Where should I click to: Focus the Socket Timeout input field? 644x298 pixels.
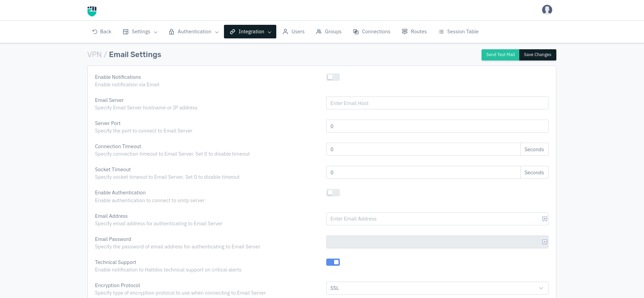click(423, 172)
